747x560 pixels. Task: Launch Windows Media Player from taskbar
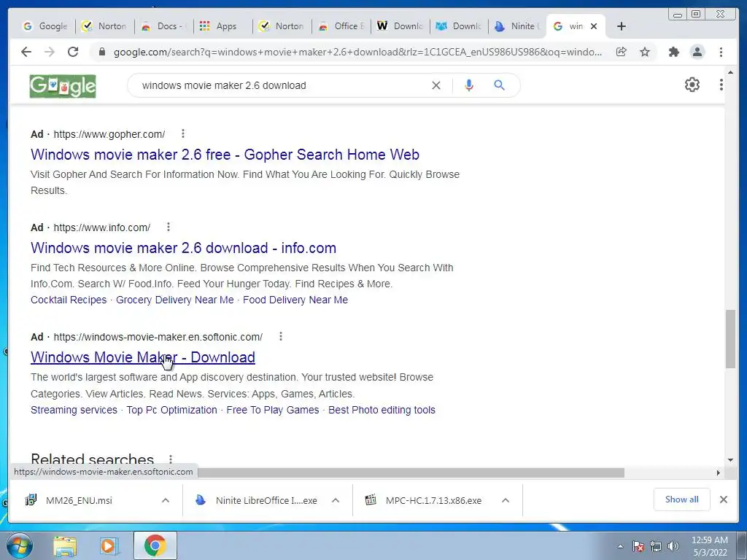point(109,545)
